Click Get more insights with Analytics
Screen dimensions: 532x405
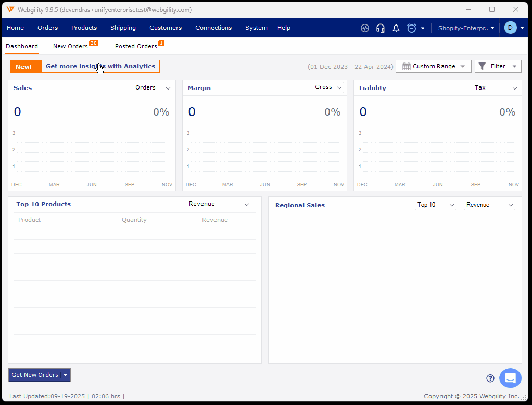tap(100, 66)
